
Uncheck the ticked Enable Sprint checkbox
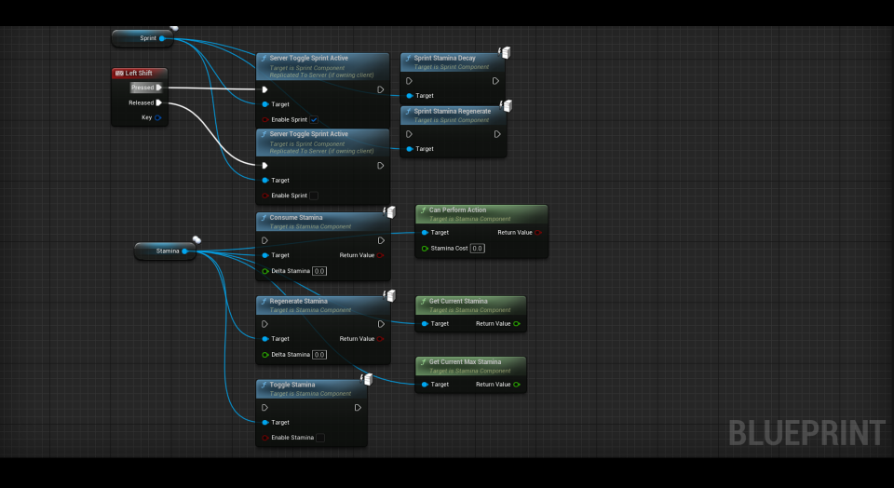[314, 120]
